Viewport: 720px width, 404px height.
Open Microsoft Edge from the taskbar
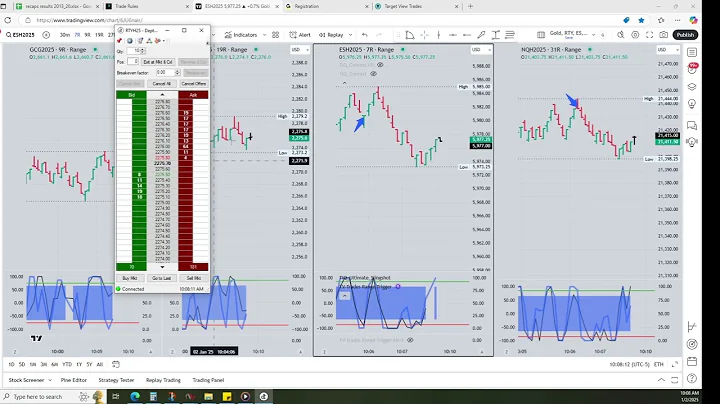tap(135, 396)
